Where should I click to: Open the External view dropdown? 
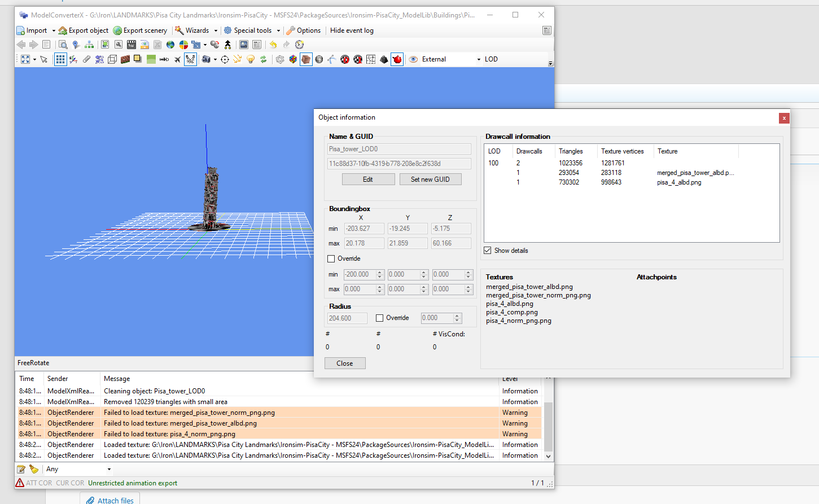(x=479, y=59)
